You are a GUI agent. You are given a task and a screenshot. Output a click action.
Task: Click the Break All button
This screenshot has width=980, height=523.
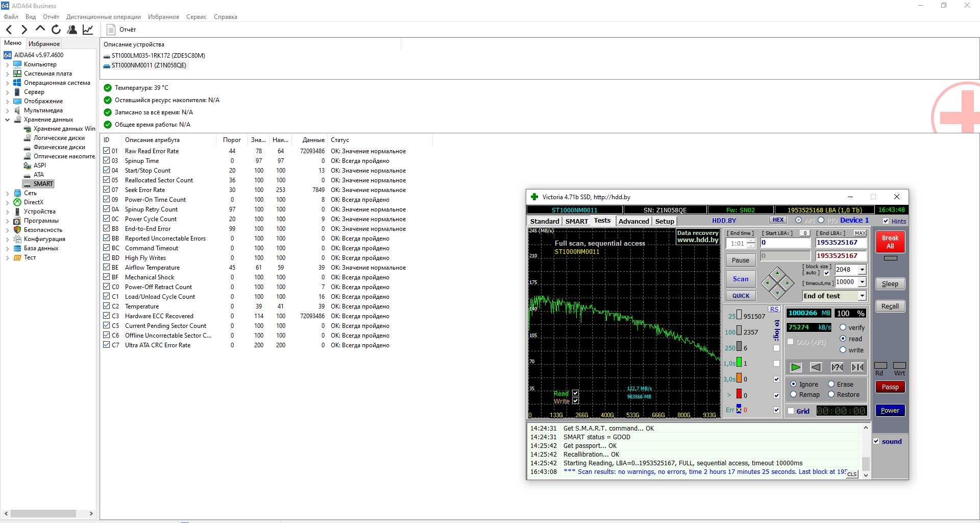pos(890,242)
